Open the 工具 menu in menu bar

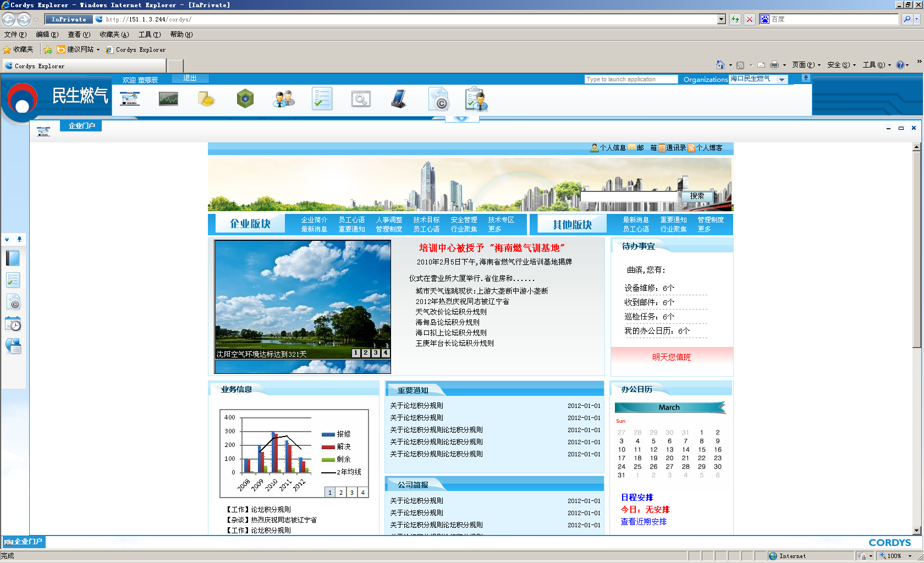(149, 35)
